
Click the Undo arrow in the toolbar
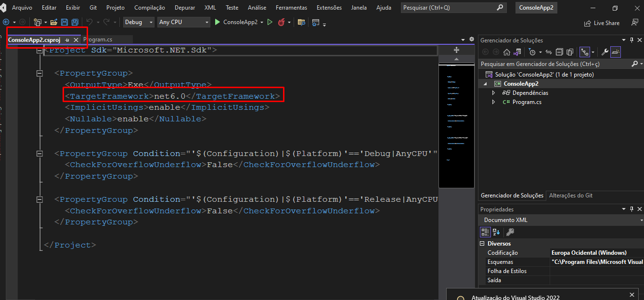89,22
